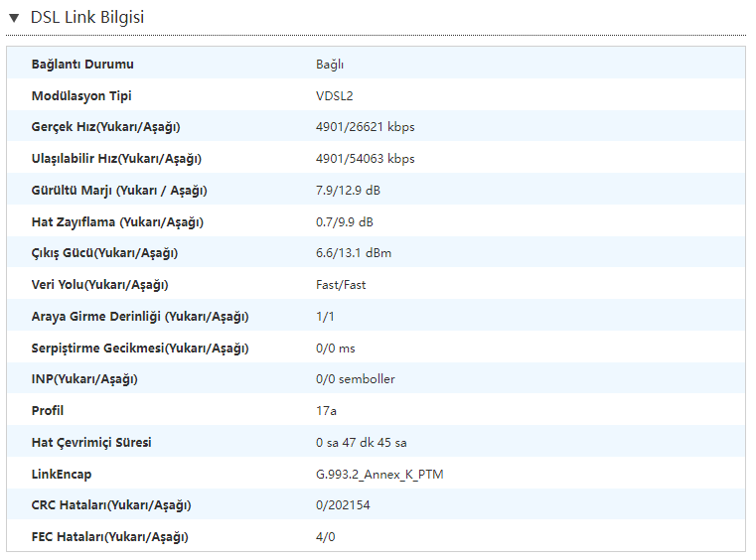
Task: Select the INP(Yukarı/Aşağı) label
Action: [84, 379]
